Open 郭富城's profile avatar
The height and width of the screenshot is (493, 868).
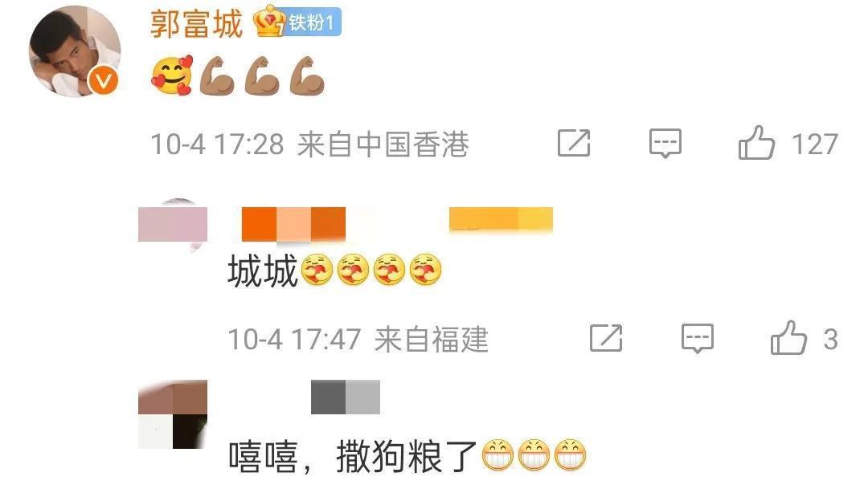74,51
